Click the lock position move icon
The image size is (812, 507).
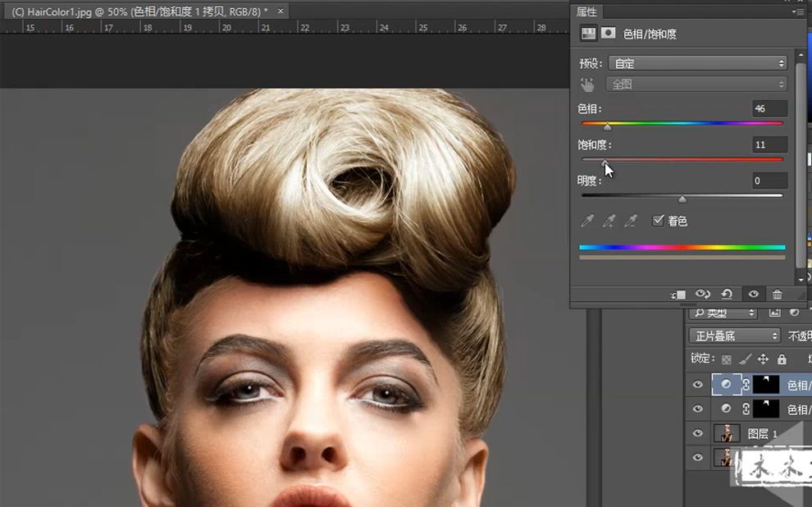tap(763, 359)
